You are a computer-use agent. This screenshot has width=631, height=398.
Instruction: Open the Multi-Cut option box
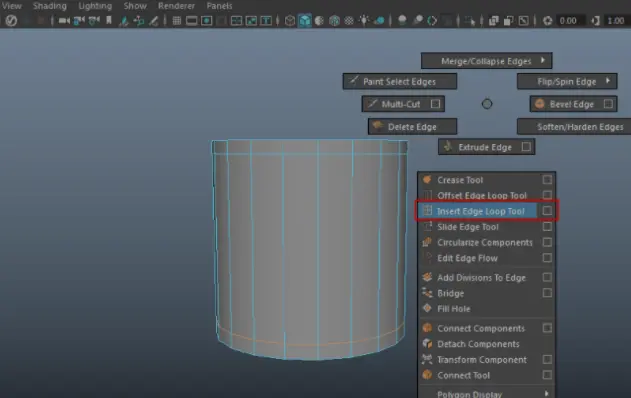tap(435, 104)
